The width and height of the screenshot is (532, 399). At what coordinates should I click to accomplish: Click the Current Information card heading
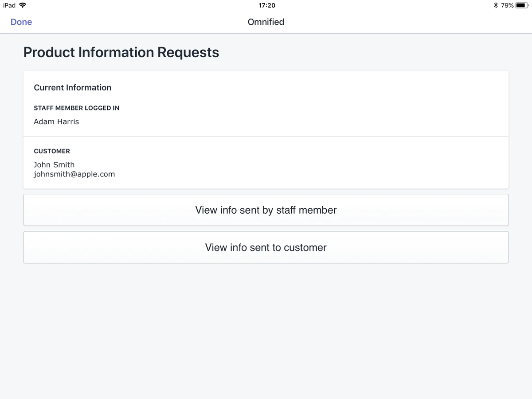(73, 88)
